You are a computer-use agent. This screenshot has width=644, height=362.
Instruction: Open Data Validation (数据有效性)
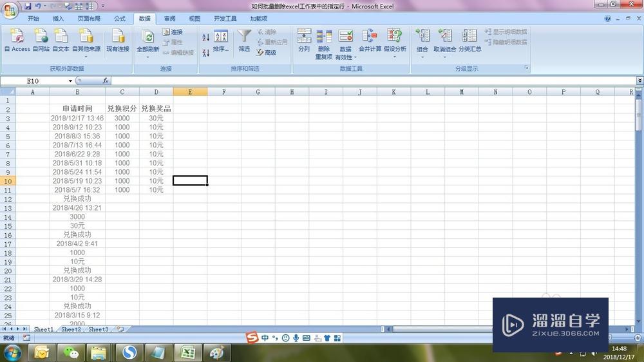click(x=345, y=44)
